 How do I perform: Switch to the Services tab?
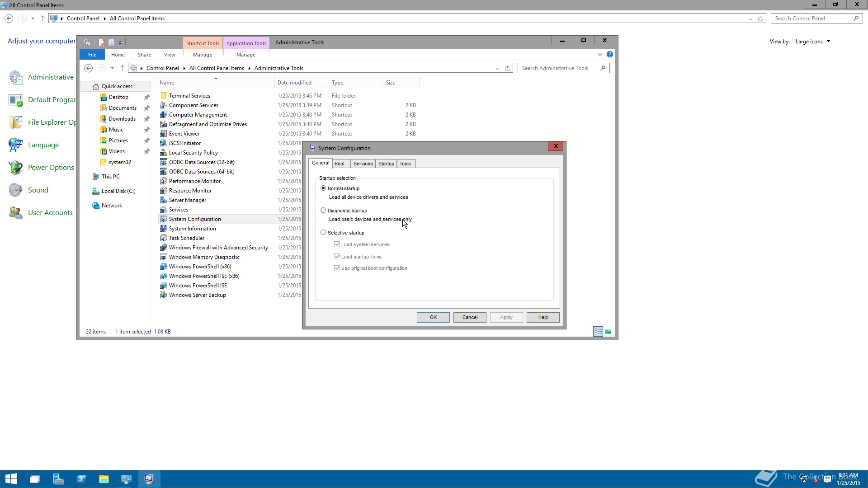363,164
